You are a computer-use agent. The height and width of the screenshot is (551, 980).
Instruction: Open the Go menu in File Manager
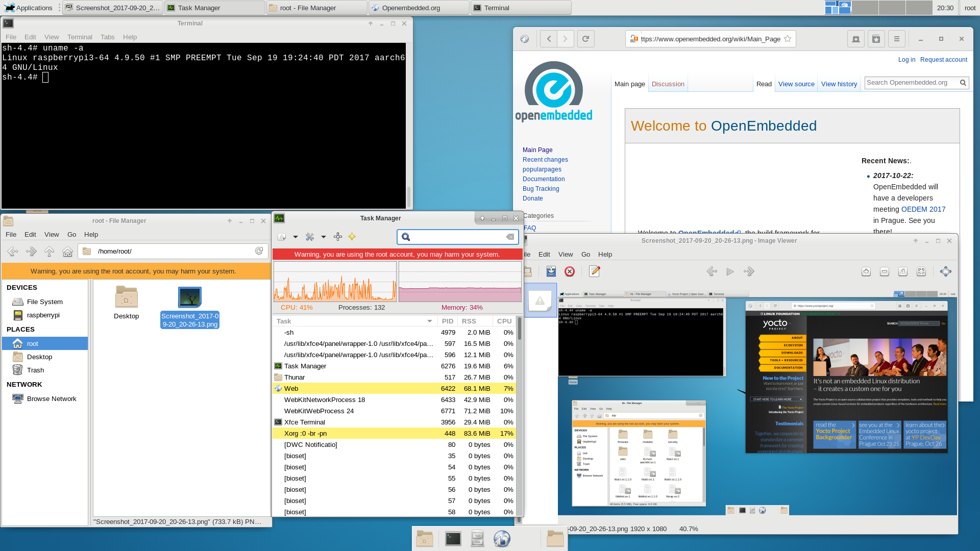72,235
